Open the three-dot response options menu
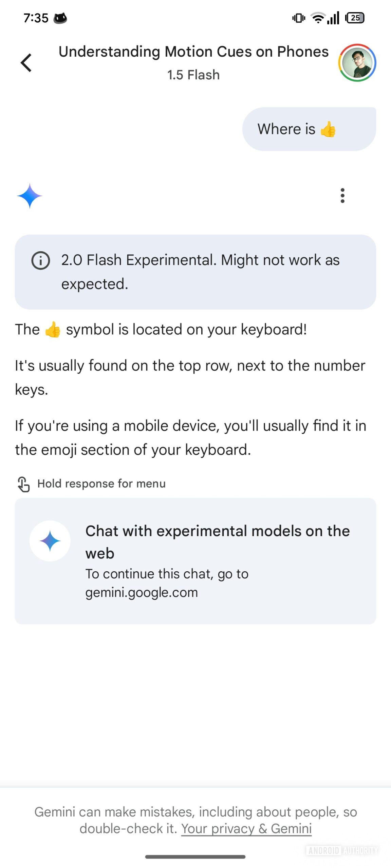Image resolution: width=391 pixels, height=868 pixels. [342, 196]
